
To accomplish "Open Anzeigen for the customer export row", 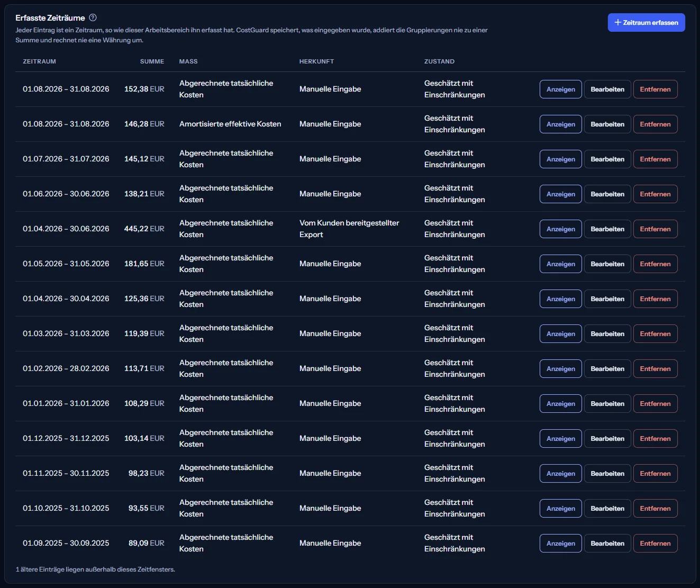I will (x=561, y=229).
